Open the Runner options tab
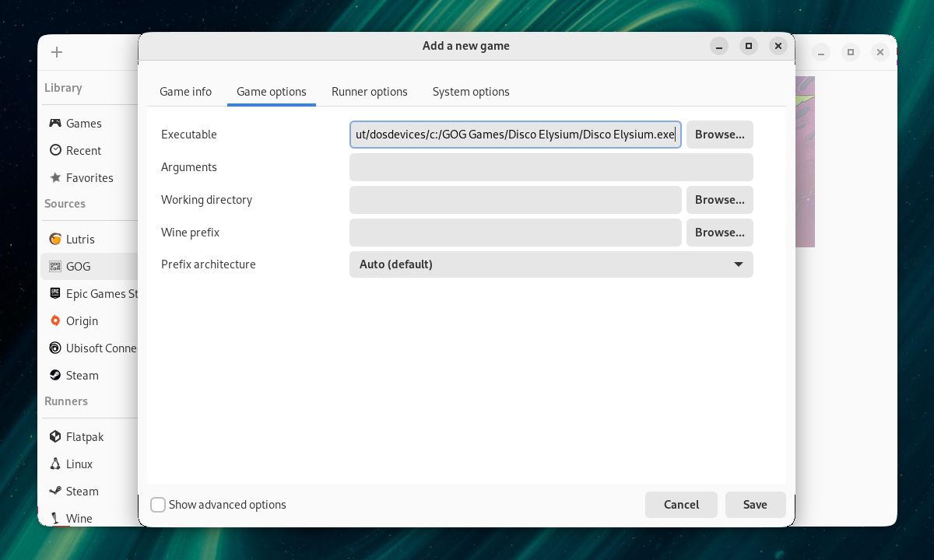 pos(369,92)
